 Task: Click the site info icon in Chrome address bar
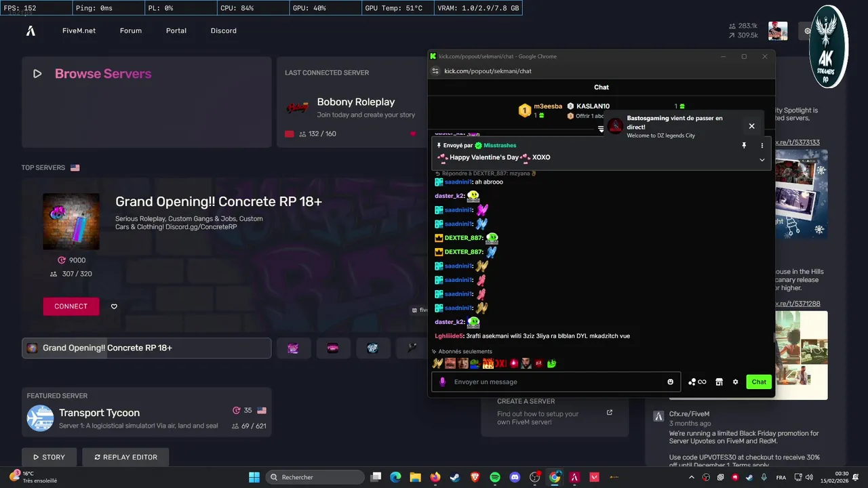click(x=435, y=71)
